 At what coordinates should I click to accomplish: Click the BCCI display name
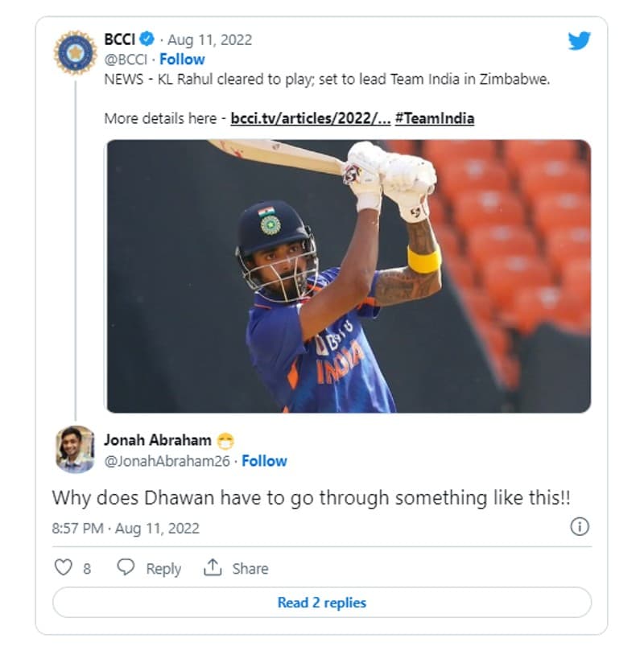pyautogui.click(x=120, y=39)
